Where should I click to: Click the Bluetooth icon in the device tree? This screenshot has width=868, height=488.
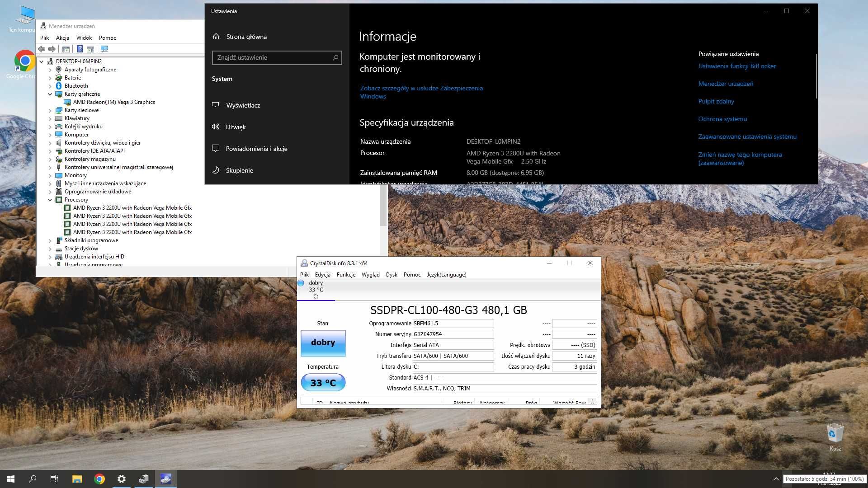59,86
